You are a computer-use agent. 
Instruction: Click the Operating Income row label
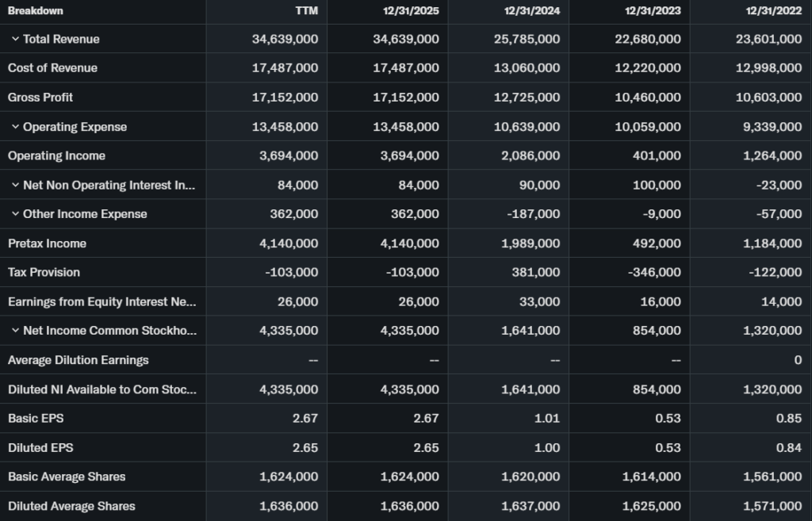pos(56,155)
